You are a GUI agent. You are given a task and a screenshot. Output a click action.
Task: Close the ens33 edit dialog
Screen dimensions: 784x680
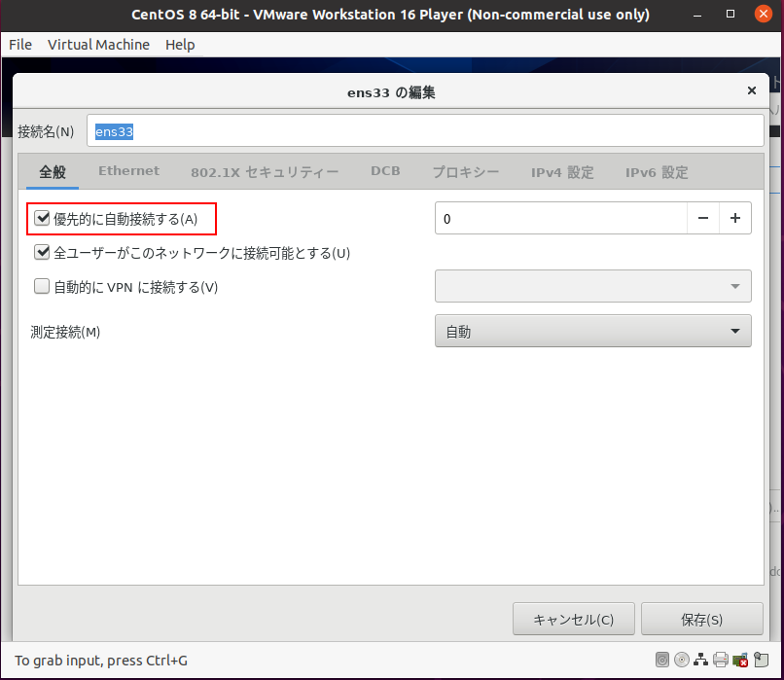(x=751, y=90)
